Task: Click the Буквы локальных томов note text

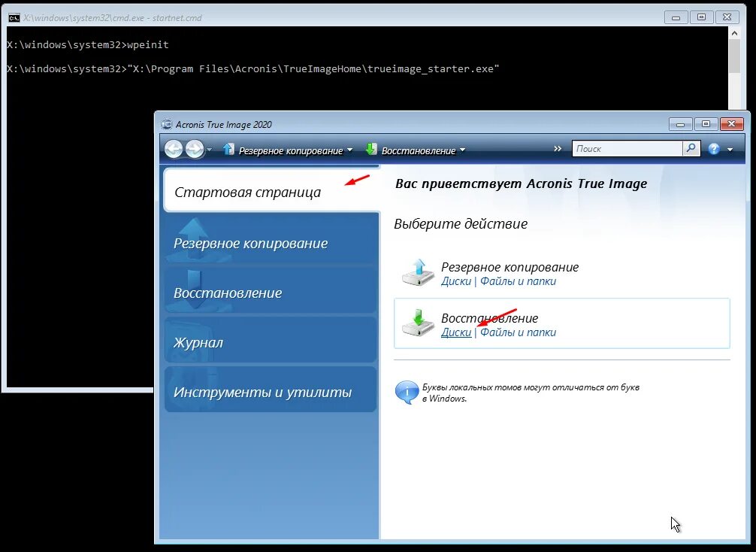Action: [x=531, y=393]
